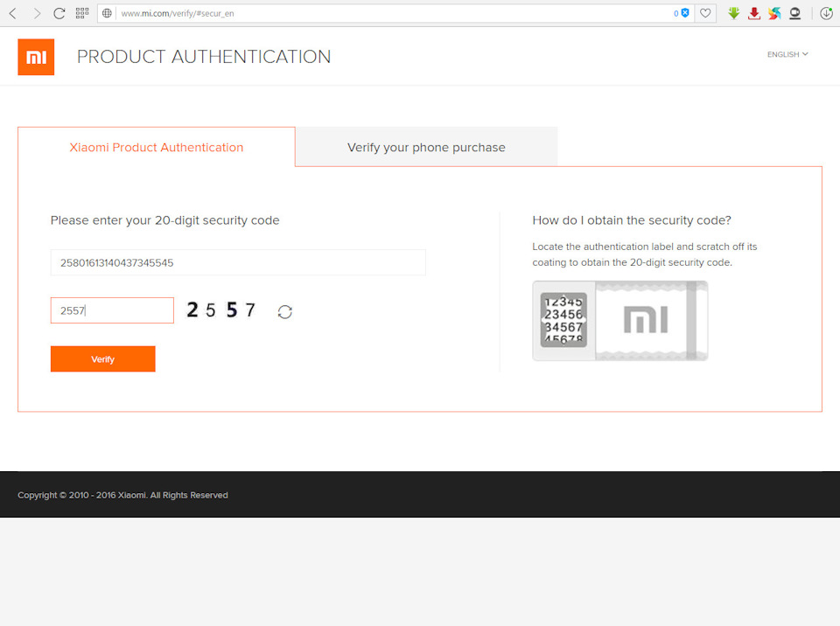Image resolution: width=840 pixels, height=626 pixels.
Task: Click the orange Mi logo
Action: (x=36, y=57)
